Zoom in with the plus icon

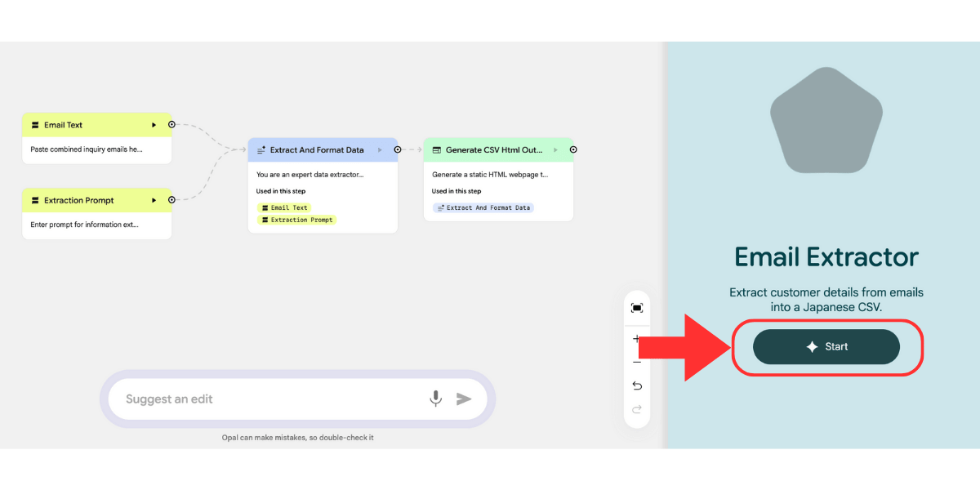click(x=636, y=338)
